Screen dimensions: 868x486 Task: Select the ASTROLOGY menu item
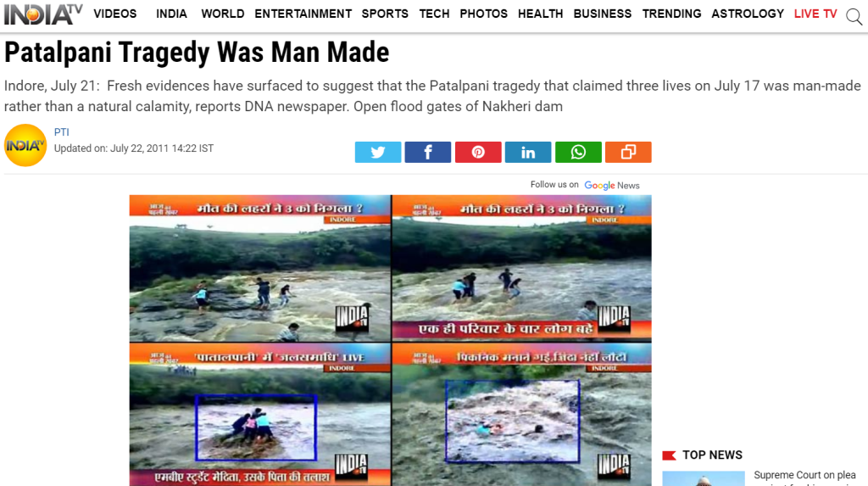[x=748, y=14]
